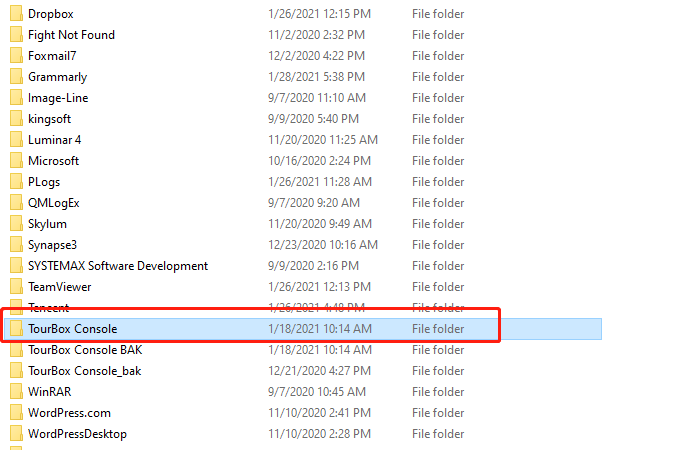Select the Foxmail7 folder icon

tap(16, 56)
